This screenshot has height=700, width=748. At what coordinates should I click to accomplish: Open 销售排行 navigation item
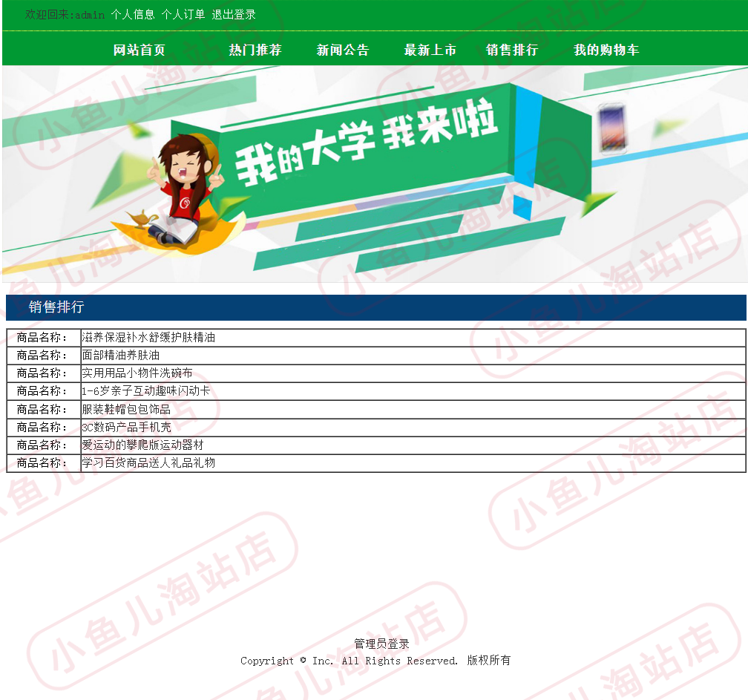coord(512,50)
